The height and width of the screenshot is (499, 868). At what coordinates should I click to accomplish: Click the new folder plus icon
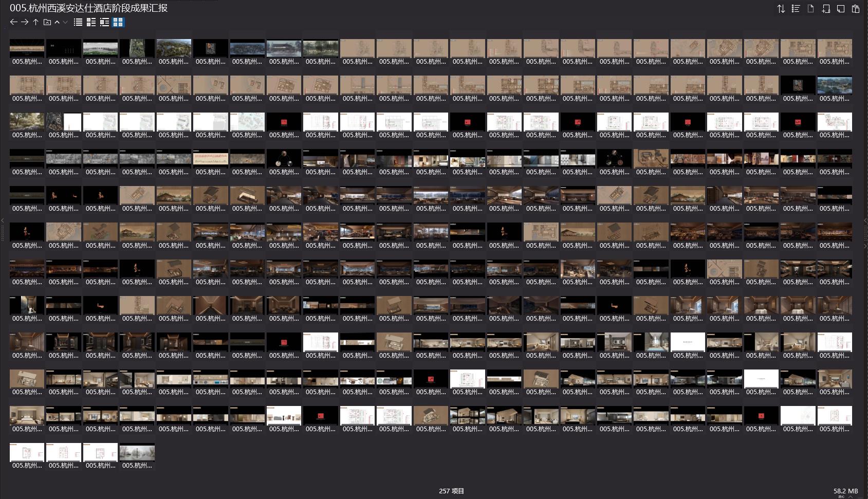[826, 9]
